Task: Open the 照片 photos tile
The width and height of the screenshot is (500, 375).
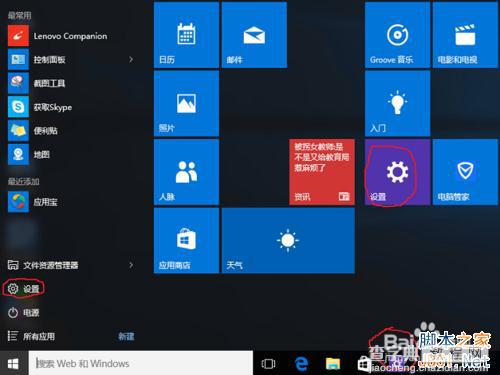Action: [x=186, y=104]
